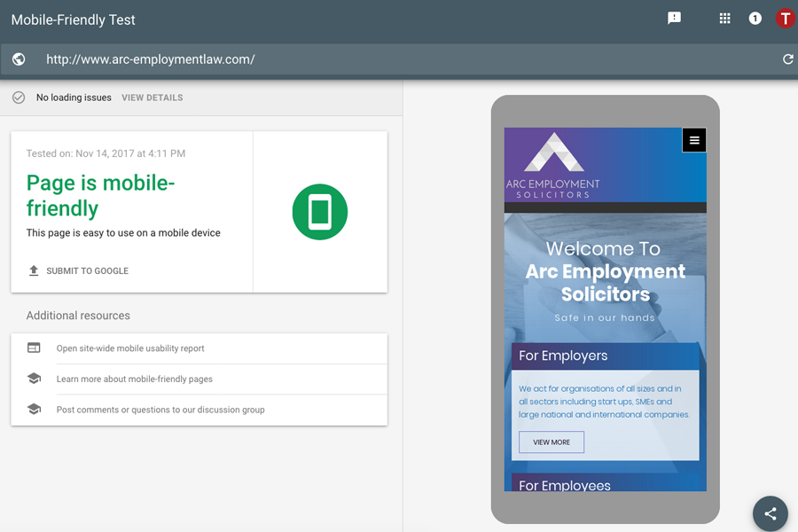Click the checkmark icon next to No loading issues

click(x=19, y=98)
